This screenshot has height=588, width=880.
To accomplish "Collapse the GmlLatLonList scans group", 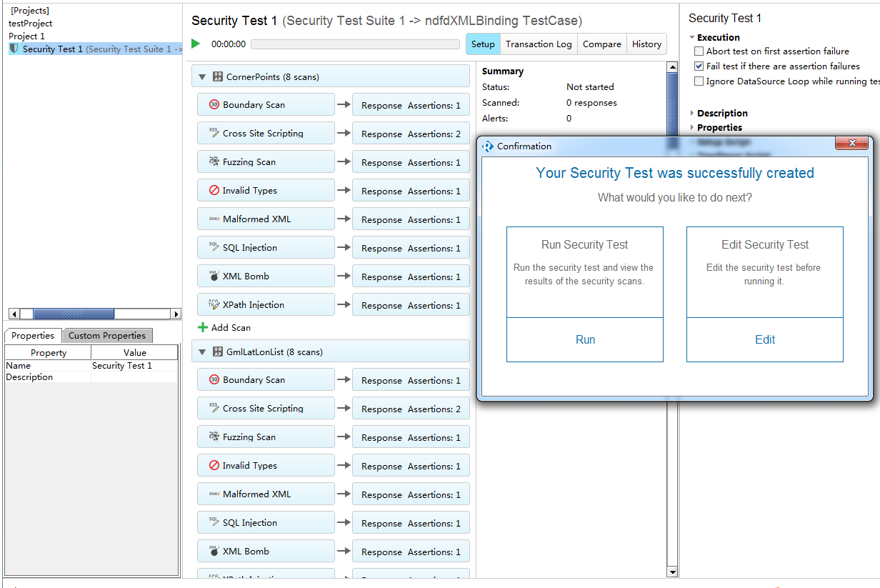I will click(x=202, y=352).
